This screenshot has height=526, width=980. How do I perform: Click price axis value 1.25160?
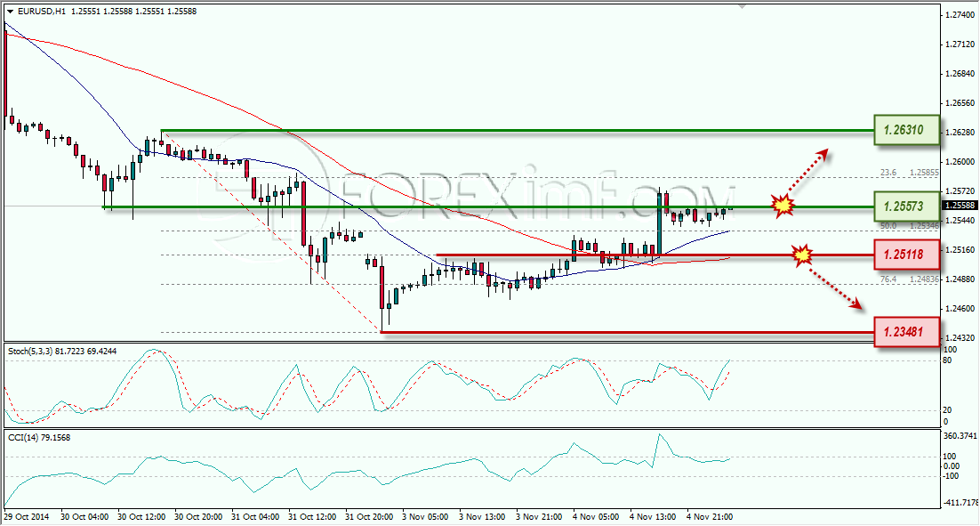coord(960,249)
